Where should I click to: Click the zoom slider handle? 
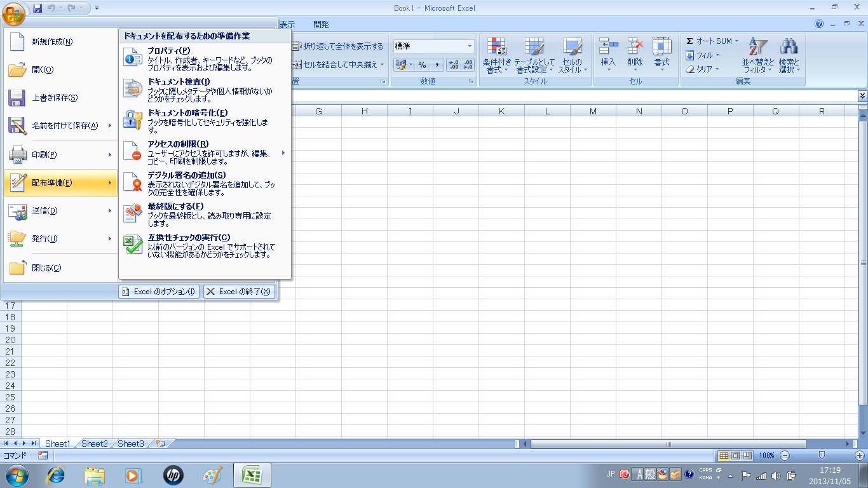point(822,456)
